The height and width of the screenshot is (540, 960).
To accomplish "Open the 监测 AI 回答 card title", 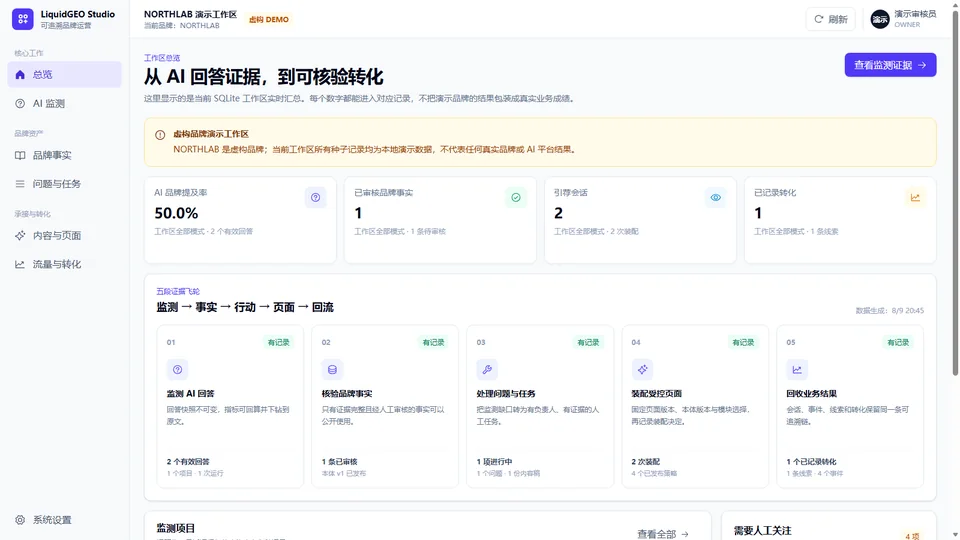I will point(190,394).
